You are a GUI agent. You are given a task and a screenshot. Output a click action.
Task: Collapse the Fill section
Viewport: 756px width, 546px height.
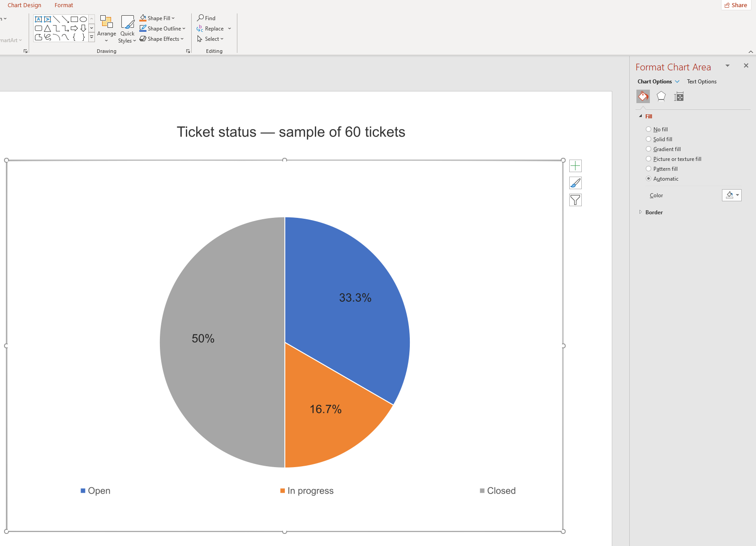[646, 116]
